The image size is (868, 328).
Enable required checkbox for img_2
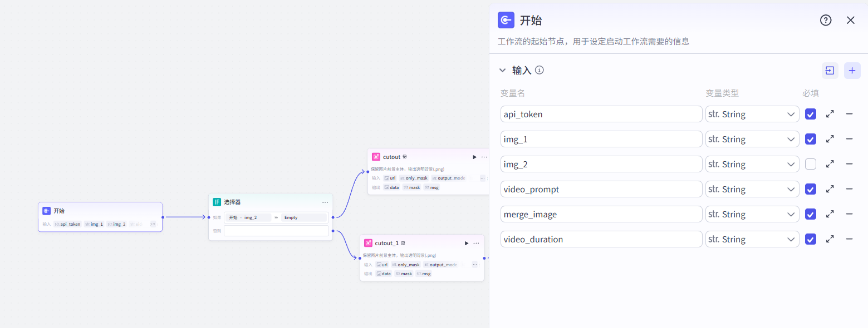point(811,164)
